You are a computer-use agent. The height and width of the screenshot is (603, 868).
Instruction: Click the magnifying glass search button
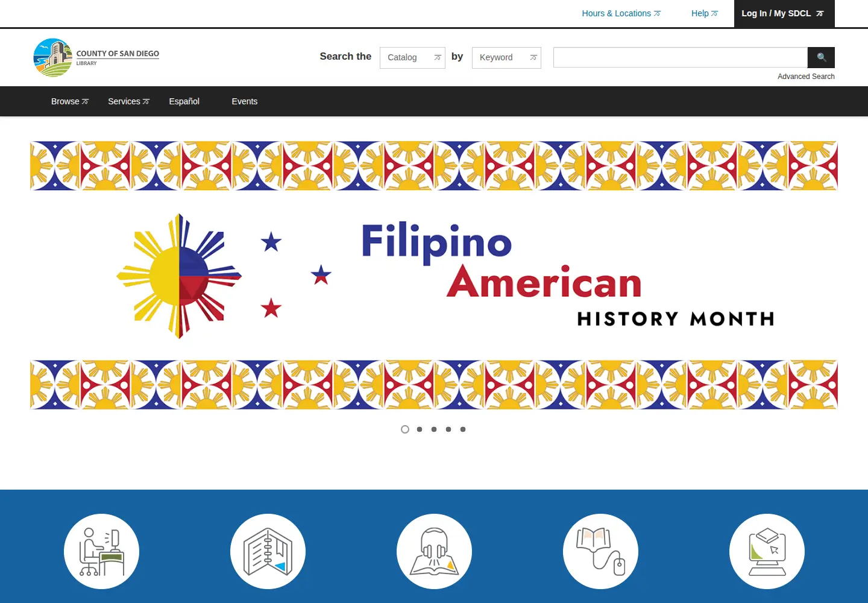(x=821, y=57)
